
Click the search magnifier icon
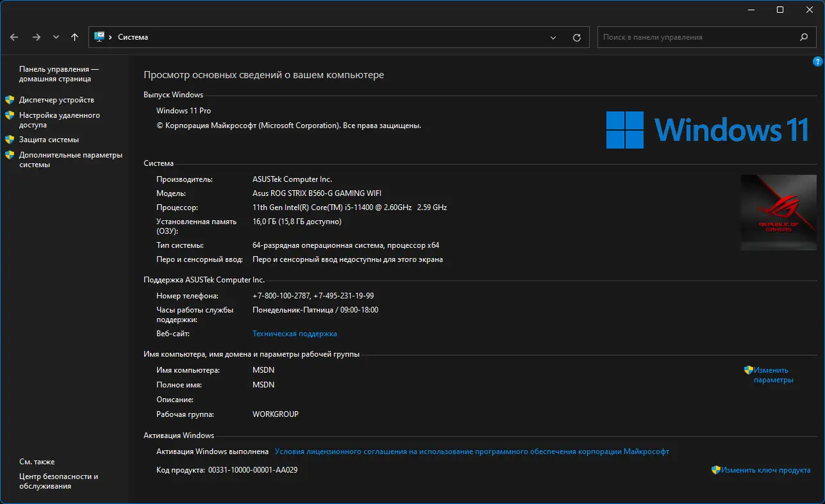pos(804,37)
